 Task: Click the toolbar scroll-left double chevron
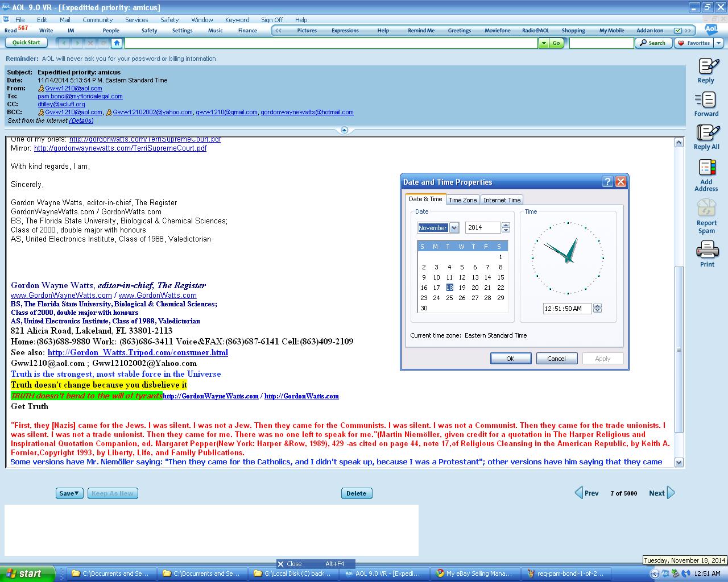[278, 31]
